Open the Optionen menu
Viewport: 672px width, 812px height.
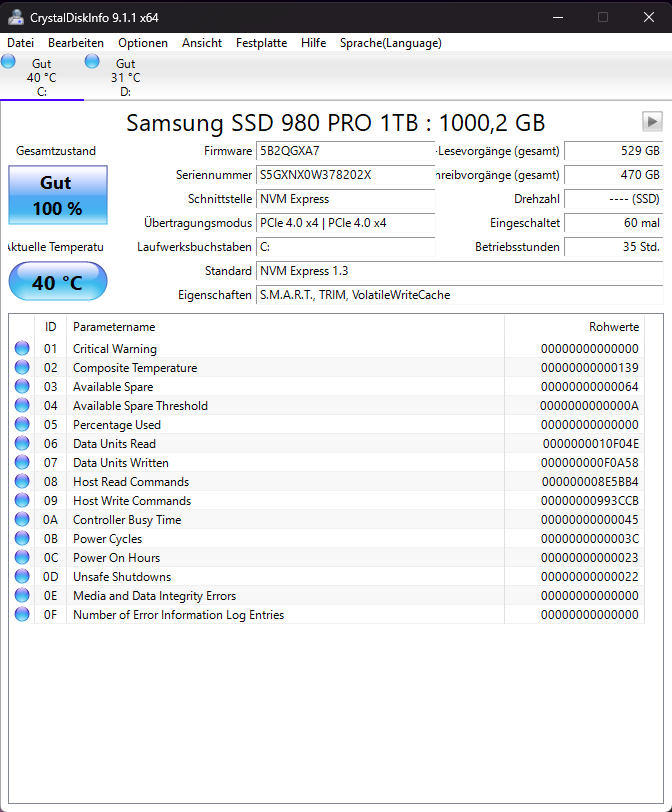point(143,43)
